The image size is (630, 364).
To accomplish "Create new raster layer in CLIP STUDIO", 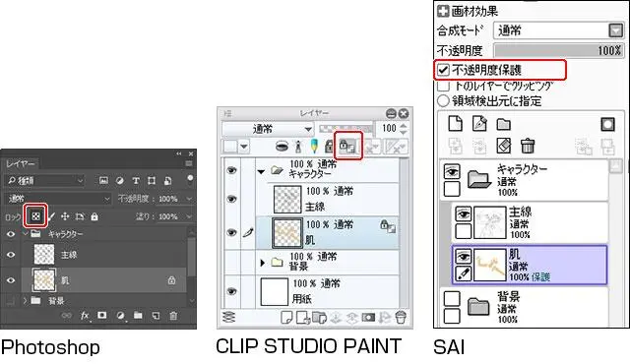I will pyautogui.click(x=286, y=318).
